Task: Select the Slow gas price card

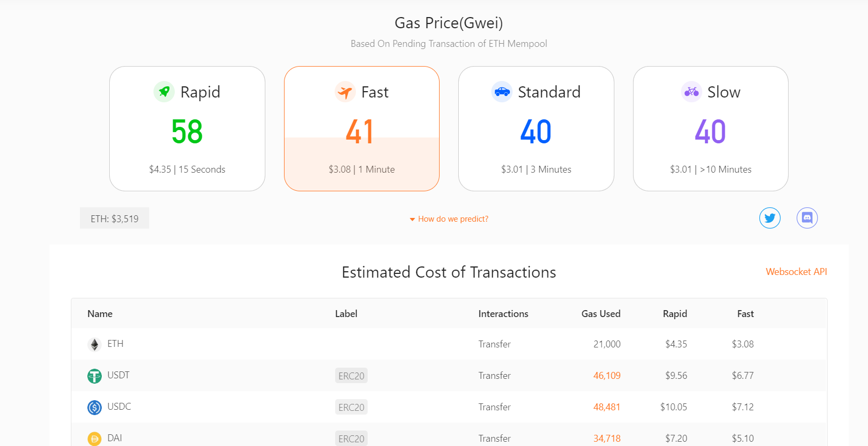Action: coord(711,128)
